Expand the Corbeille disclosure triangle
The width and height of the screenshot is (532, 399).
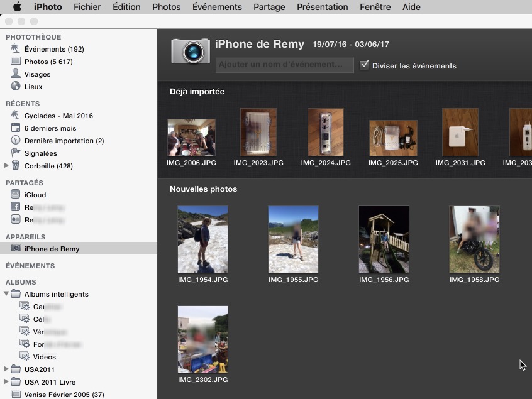(x=6, y=165)
